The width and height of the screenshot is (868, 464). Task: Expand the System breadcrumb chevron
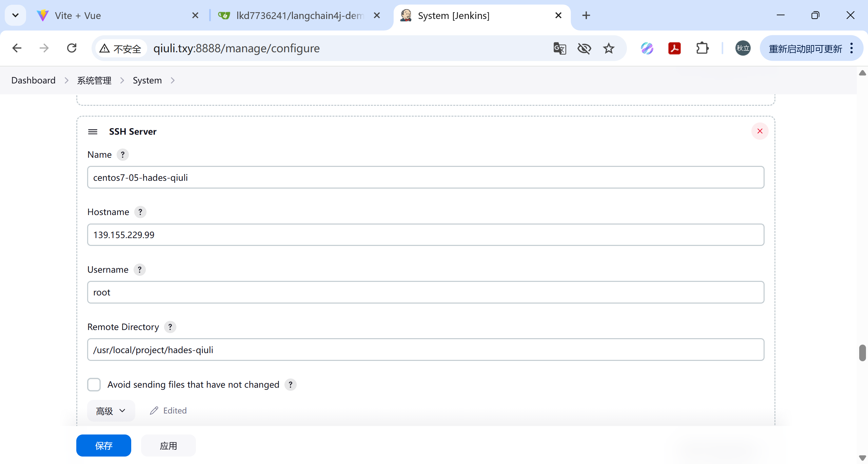pos(173,80)
